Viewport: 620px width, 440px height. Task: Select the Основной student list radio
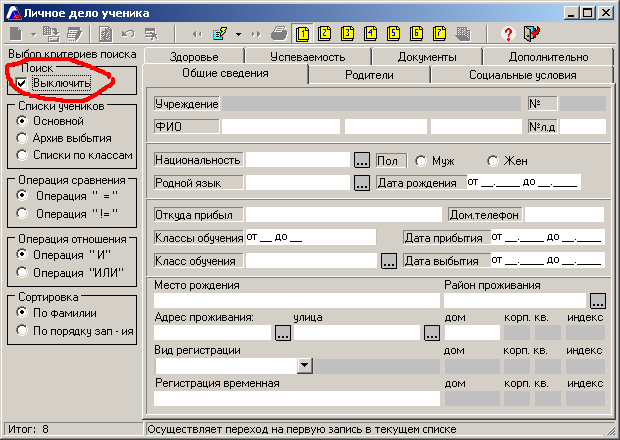click(22, 121)
